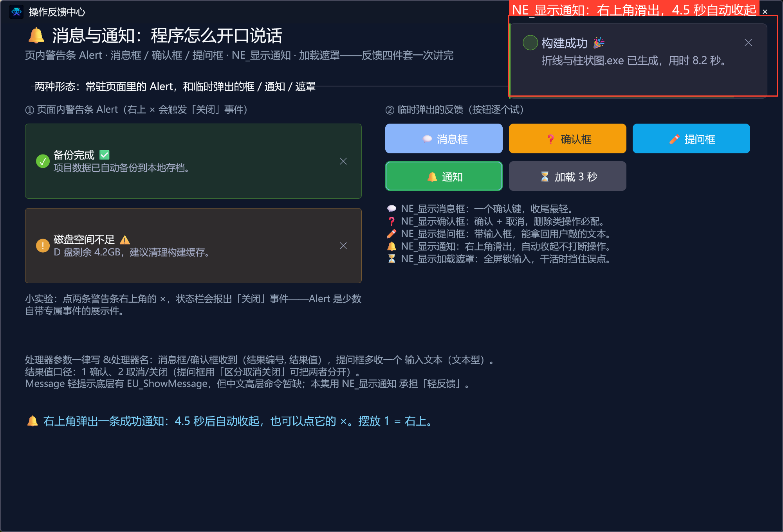Click the warning triangle after 磁盘空间不足
The image size is (783, 532).
point(124,240)
